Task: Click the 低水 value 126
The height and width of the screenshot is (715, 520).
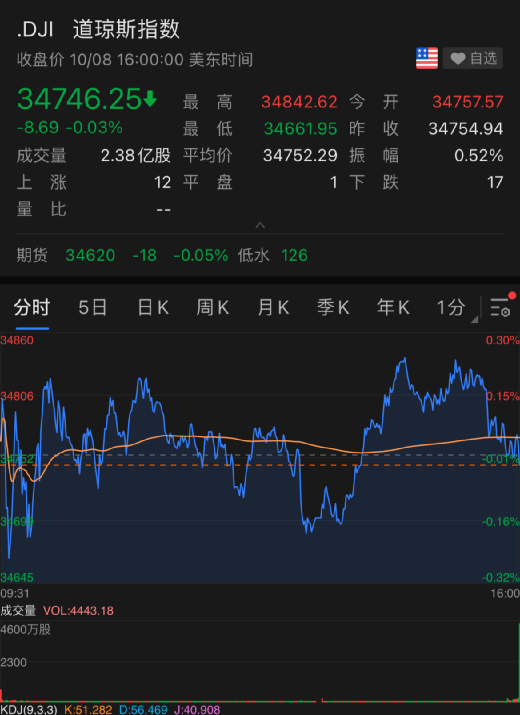Action: pyautogui.click(x=294, y=255)
